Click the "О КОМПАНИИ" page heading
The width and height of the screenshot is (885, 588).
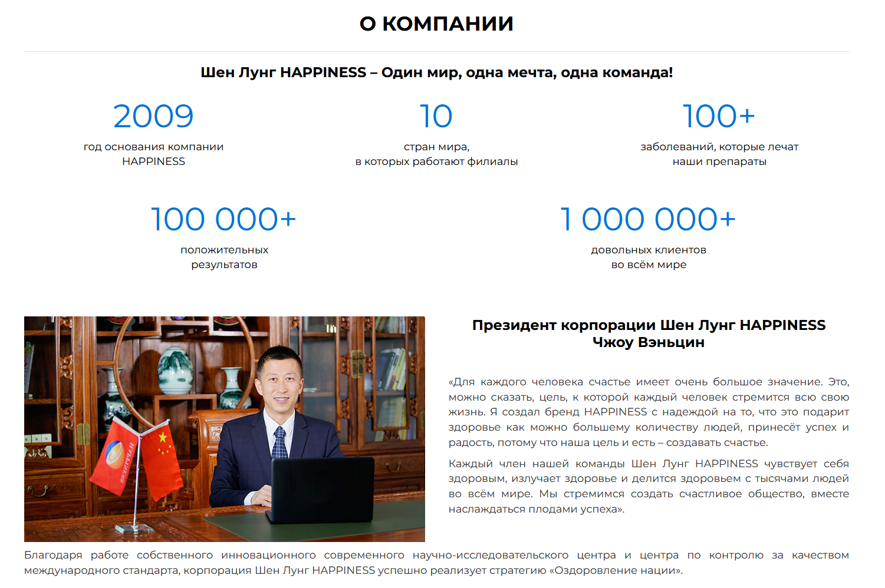pos(436,24)
